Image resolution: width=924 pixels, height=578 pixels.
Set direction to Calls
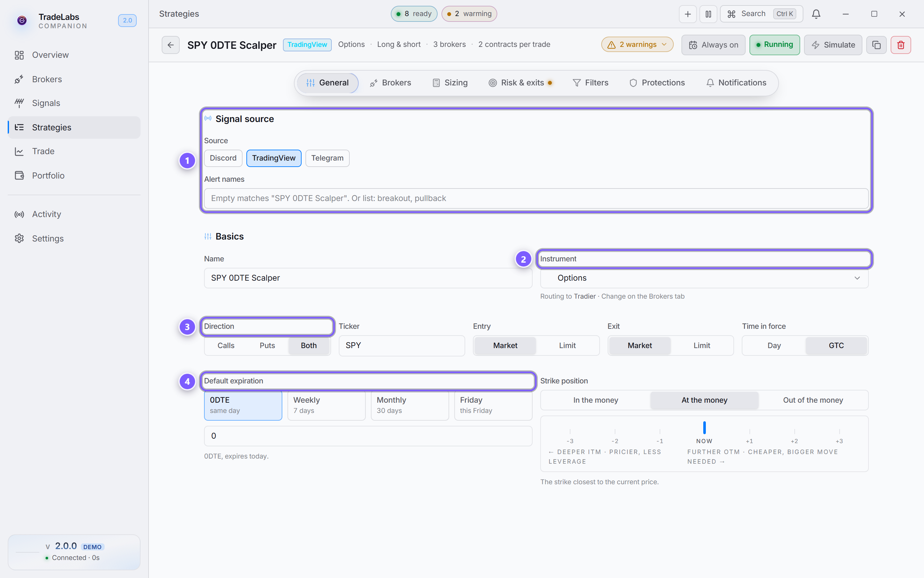[226, 345]
